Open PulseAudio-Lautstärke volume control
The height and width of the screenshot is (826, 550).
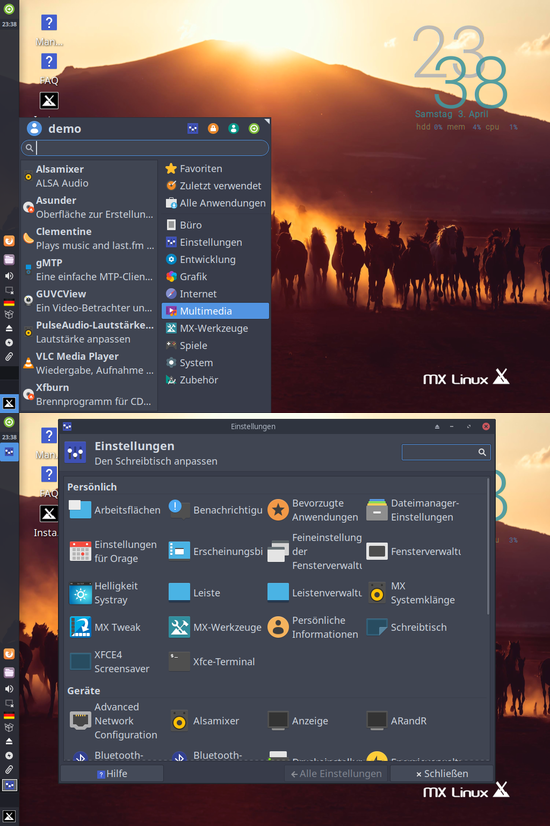pyautogui.click(x=89, y=332)
